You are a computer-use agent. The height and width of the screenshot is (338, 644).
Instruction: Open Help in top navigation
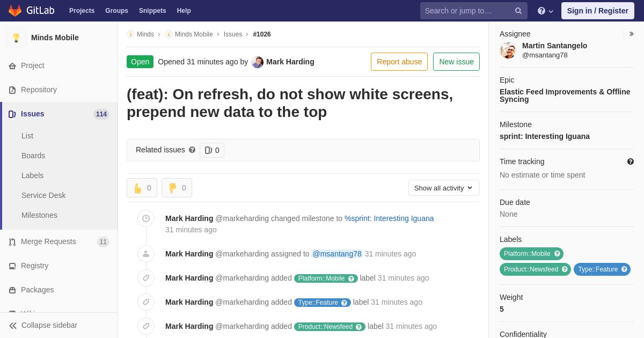point(184,11)
